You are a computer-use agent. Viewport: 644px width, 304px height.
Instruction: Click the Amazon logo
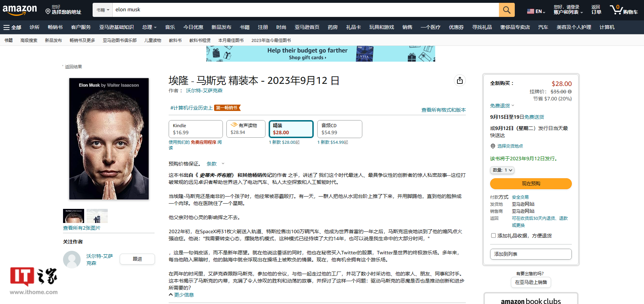[20, 10]
